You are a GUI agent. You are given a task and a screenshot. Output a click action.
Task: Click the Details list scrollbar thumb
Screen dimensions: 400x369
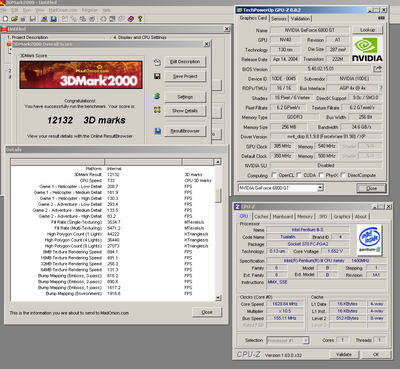(x=218, y=195)
